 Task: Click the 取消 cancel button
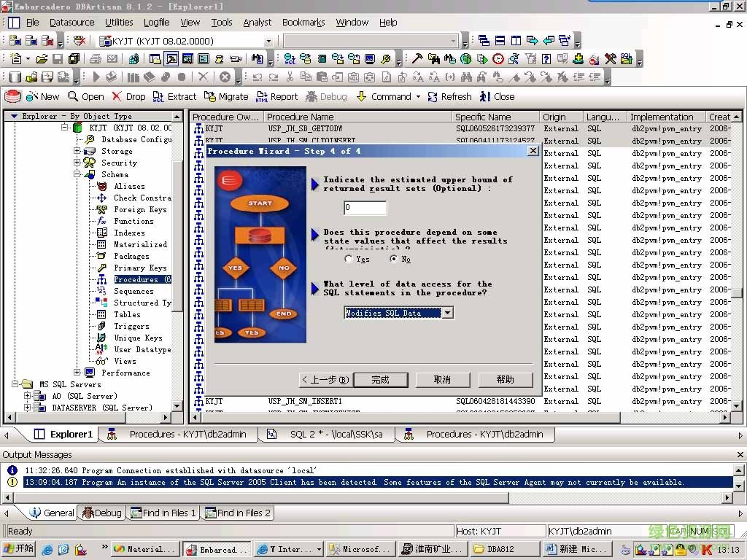click(442, 380)
